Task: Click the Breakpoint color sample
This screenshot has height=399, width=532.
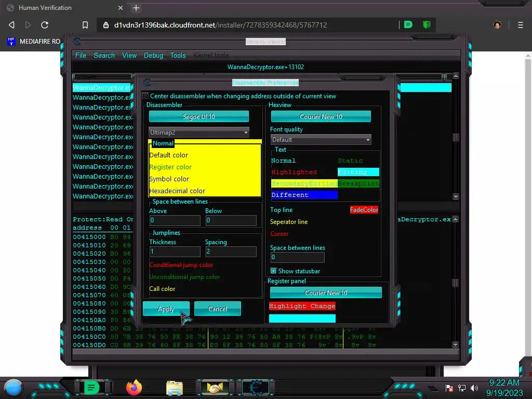Action: coord(358,183)
